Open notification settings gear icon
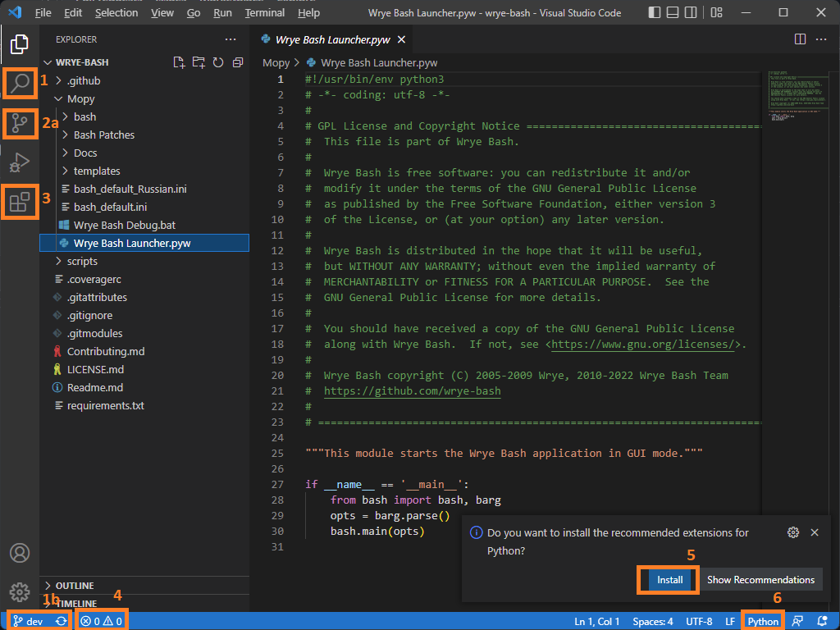This screenshot has height=630, width=840. coord(793,532)
